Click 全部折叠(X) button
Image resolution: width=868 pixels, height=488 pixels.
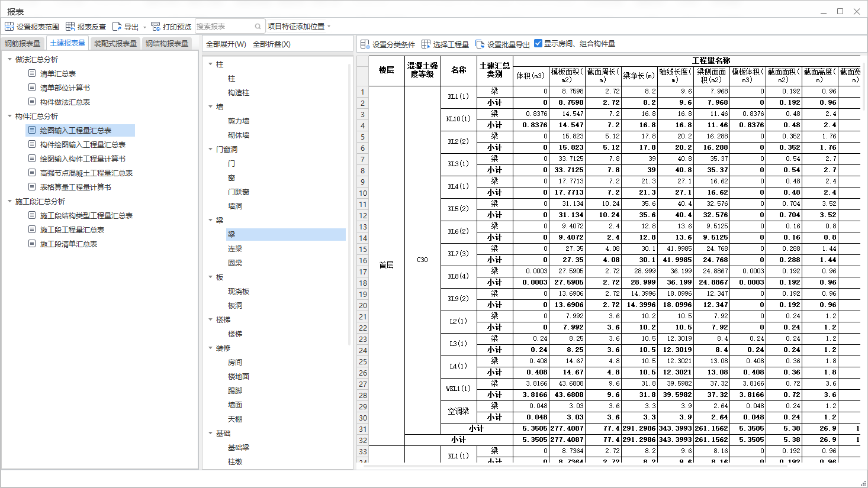[x=272, y=44]
